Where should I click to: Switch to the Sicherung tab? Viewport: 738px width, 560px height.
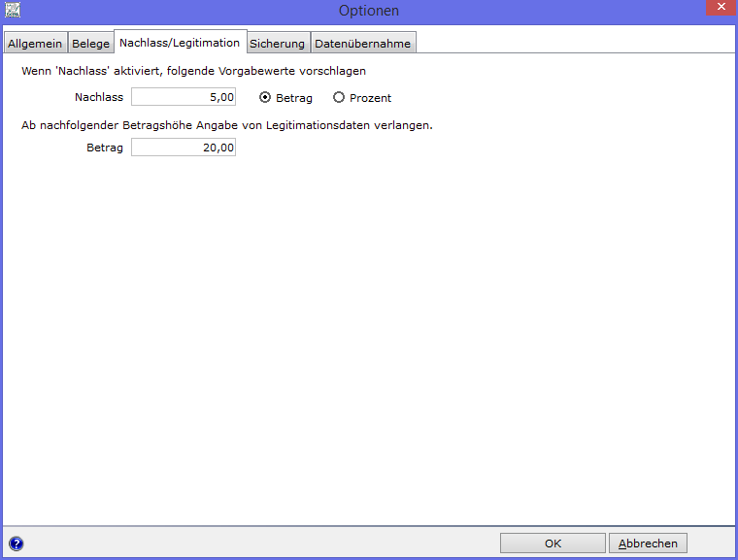tap(277, 44)
